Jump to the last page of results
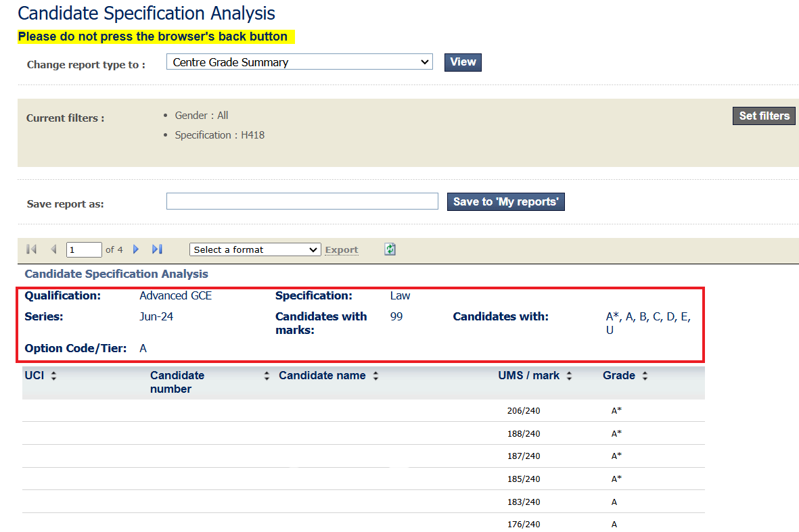This screenshot has width=799, height=532. point(157,249)
